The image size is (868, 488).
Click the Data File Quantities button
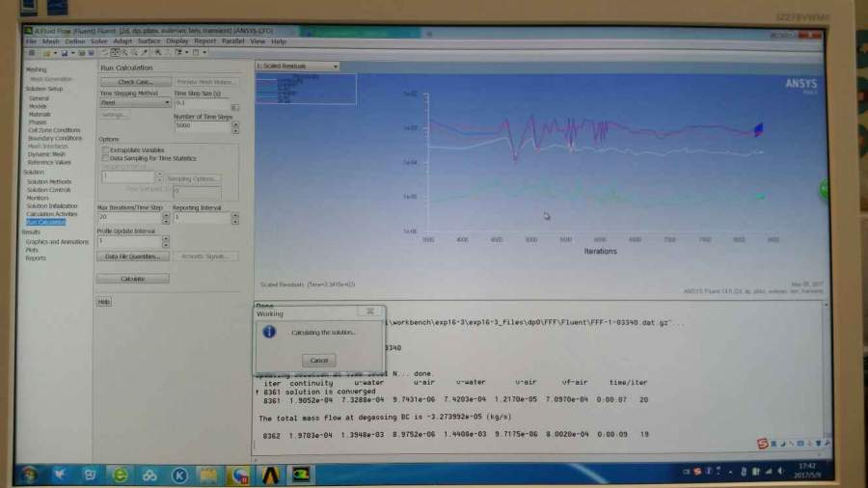(133, 257)
